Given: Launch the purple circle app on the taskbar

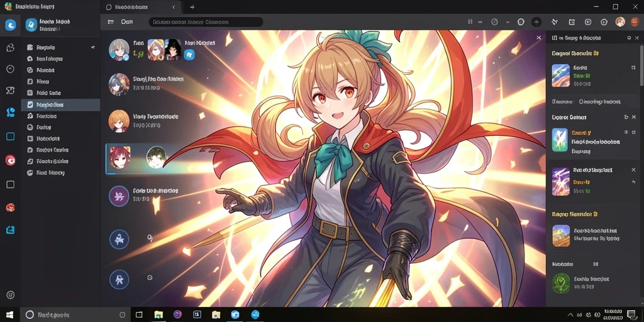Looking at the screenshot, I should tap(177, 314).
